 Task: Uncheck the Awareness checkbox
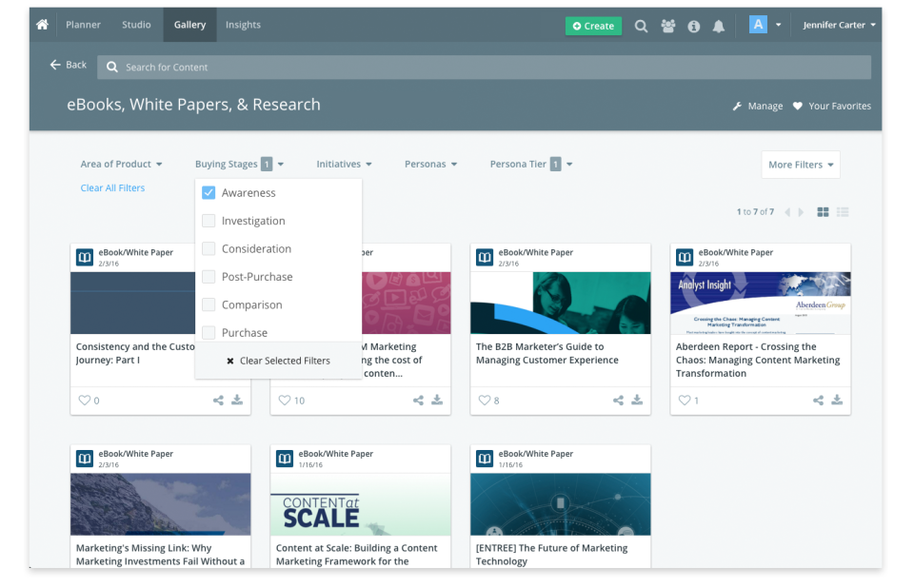pyautogui.click(x=209, y=193)
